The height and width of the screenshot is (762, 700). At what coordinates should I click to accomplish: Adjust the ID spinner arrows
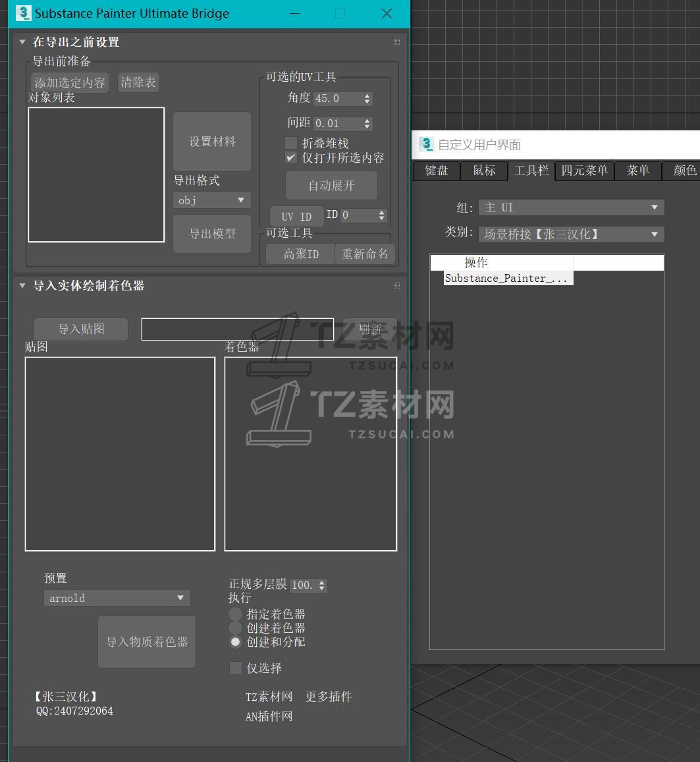point(382,215)
